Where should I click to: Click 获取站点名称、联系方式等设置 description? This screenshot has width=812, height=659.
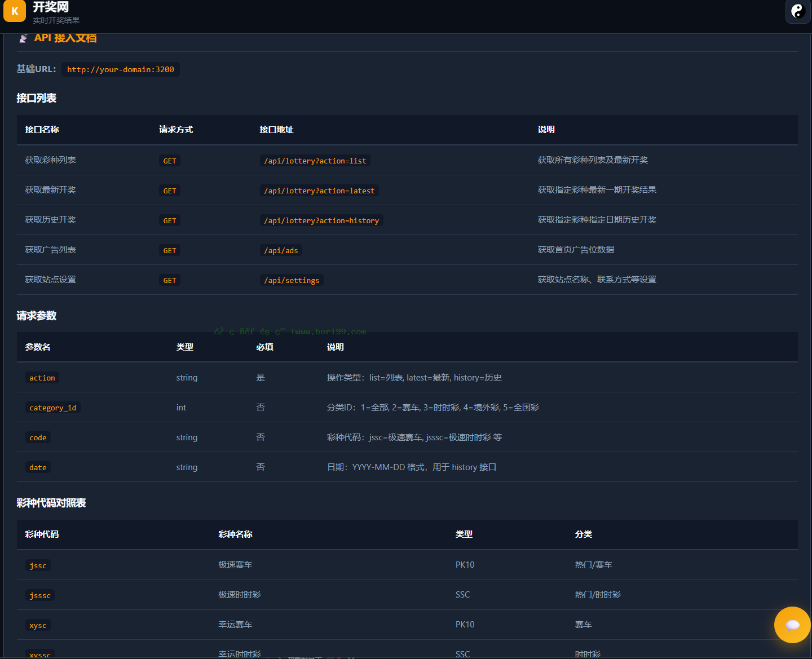[597, 280]
